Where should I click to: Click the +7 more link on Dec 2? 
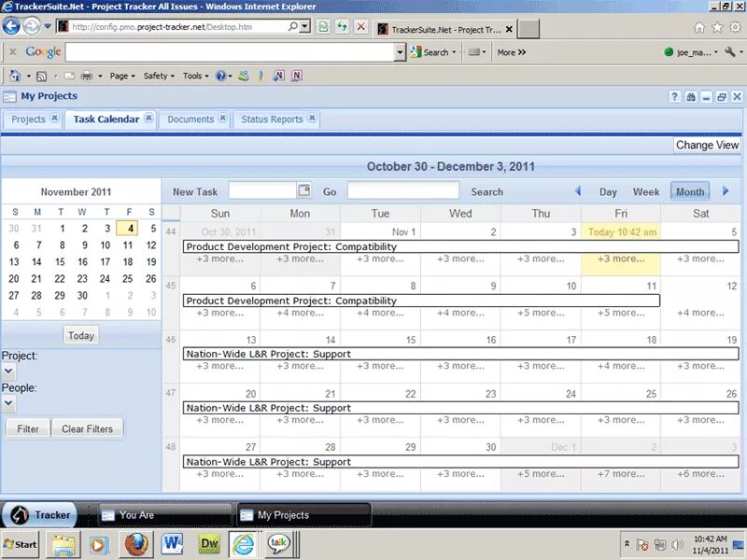point(621,474)
